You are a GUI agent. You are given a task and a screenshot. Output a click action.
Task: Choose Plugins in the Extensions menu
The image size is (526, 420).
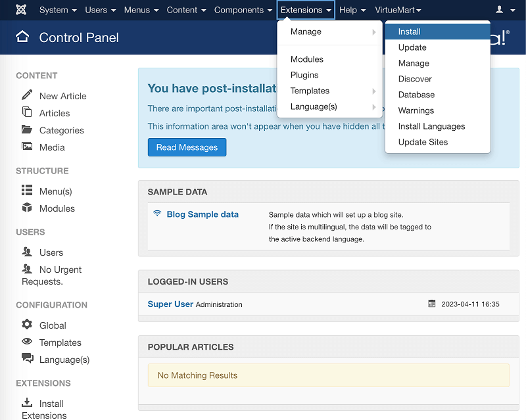[x=304, y=75]
